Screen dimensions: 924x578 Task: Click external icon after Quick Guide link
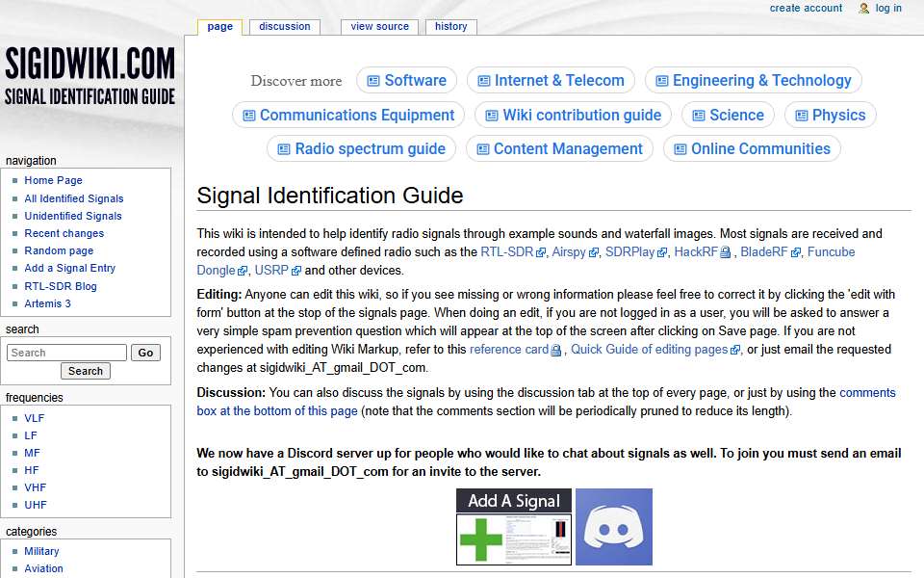(734, 350)
